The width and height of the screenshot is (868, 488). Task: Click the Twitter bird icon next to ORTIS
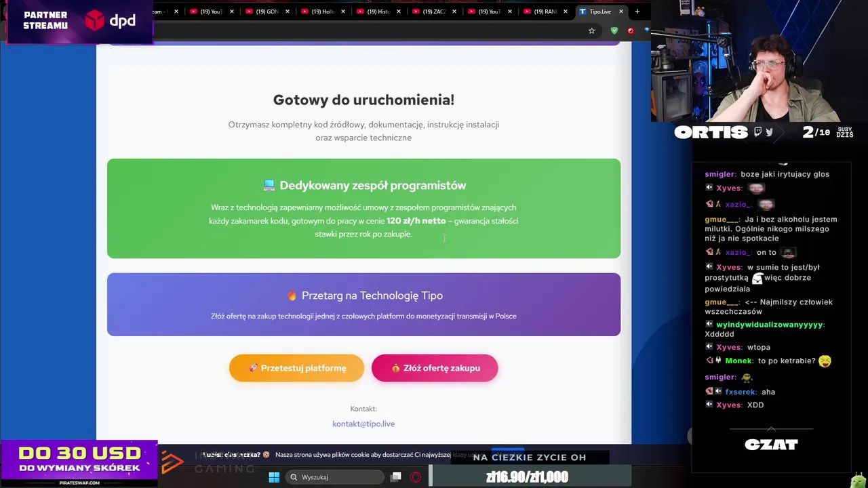[769, 132]
